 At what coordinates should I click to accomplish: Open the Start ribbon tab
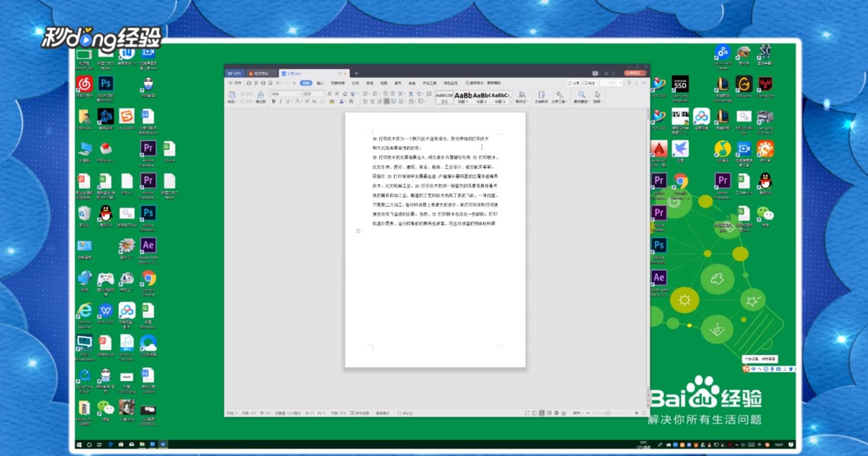pyautogui.click(x=306, y=83)
